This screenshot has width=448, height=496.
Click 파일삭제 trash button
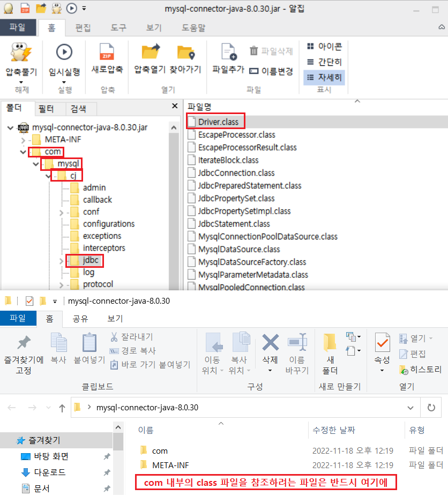[x=271, y=51]
